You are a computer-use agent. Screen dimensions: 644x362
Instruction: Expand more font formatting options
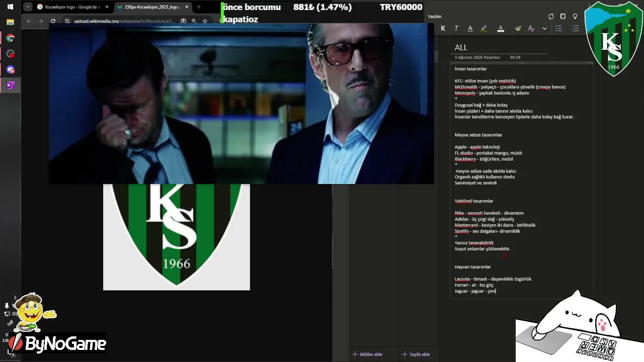[x=544, y=29]
